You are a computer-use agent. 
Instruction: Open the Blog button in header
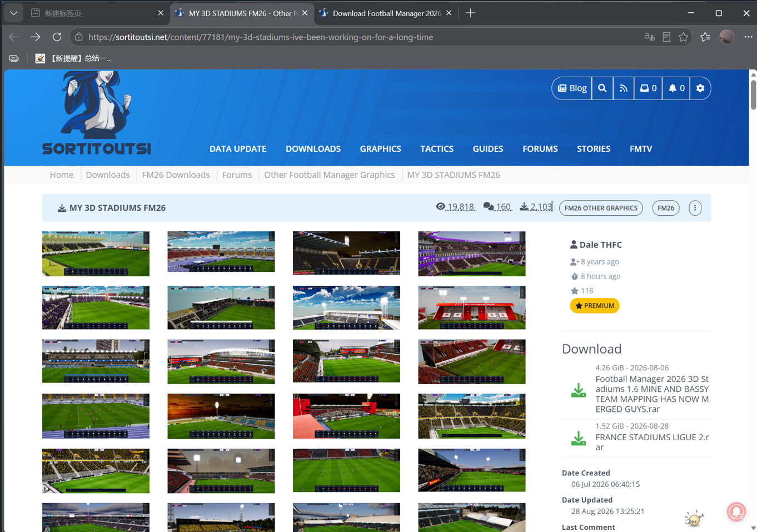572,88
